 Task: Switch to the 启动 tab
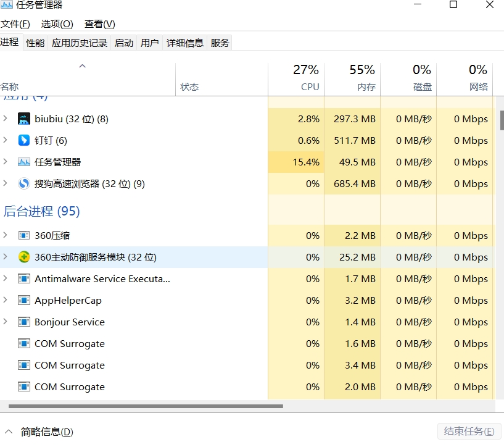click(x=123, y=43)
